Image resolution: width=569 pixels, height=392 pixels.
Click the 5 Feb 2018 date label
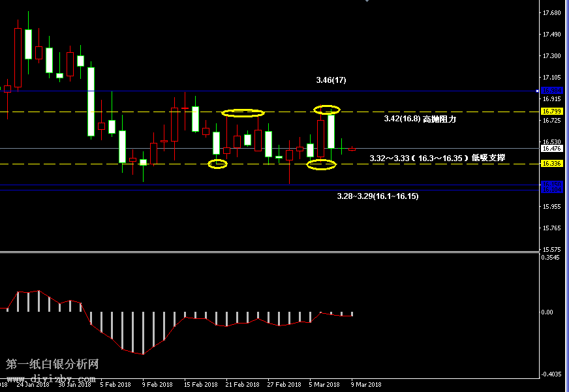click(x=115, y=384)
